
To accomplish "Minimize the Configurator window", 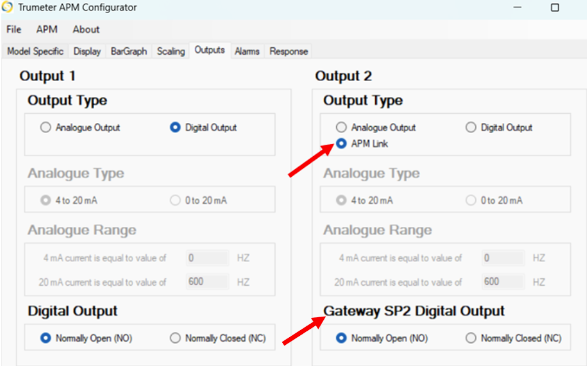I will click(x=517, y=7).
